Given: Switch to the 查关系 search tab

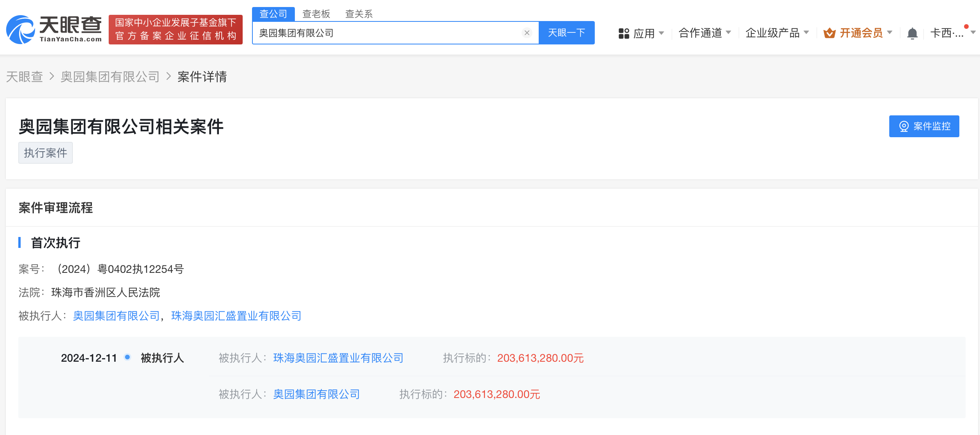Looking at the screenshot, I should pyautogui.click(x=359, y=14).
